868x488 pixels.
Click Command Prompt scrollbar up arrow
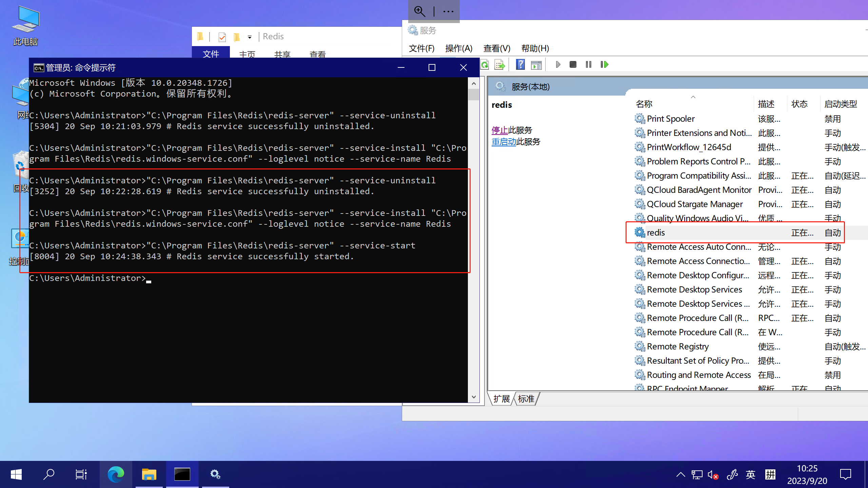click(x=474, y=83)
